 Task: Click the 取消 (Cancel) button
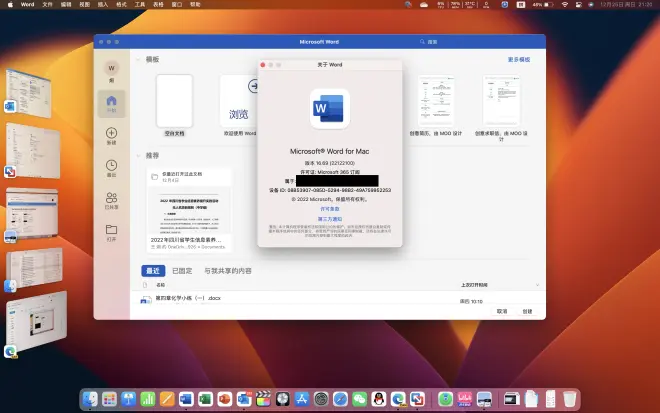(x=502, y=312)
